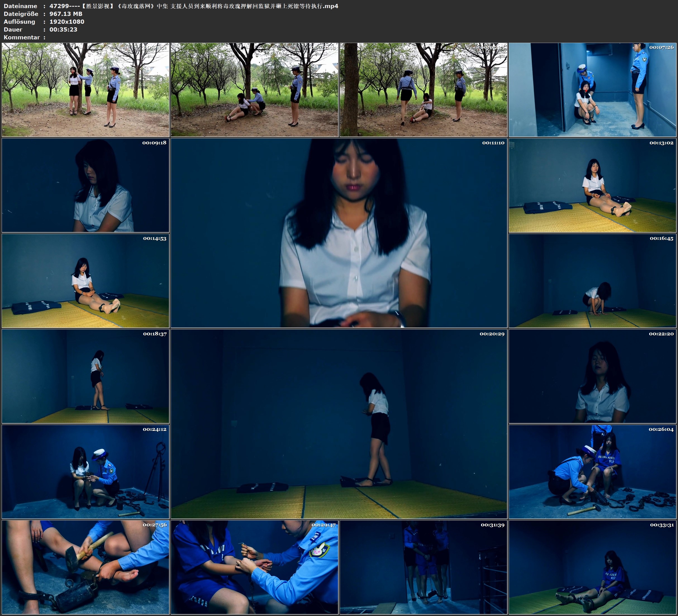Select the hammer close-up at 00:27:56
This screenshot has width=678, height=616.
tap(85, 567)
